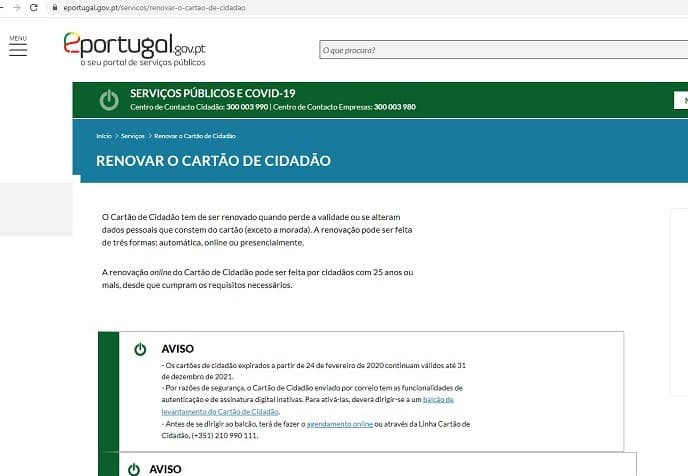Click the second AVISO power icon at bottom

coord(134,469)
